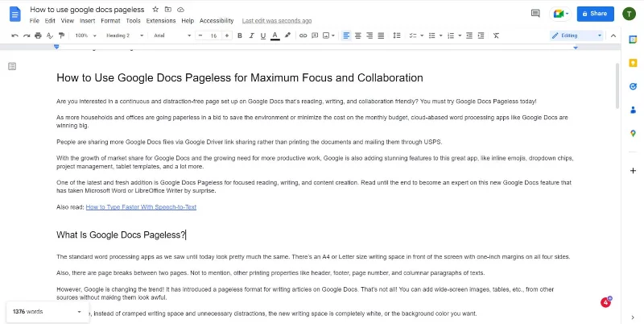The height and width of the screenshot is (324, 644).
Task: Open the Google account avatar
Action: (629, 14)
